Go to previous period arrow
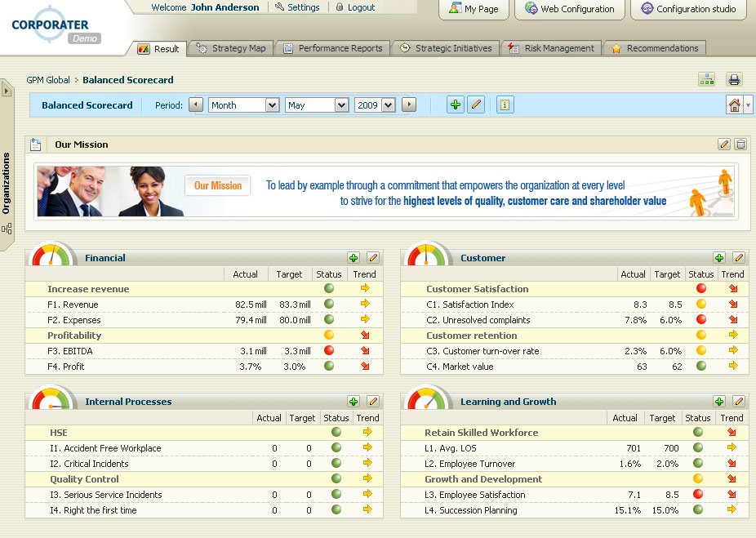 click(196, 104)
